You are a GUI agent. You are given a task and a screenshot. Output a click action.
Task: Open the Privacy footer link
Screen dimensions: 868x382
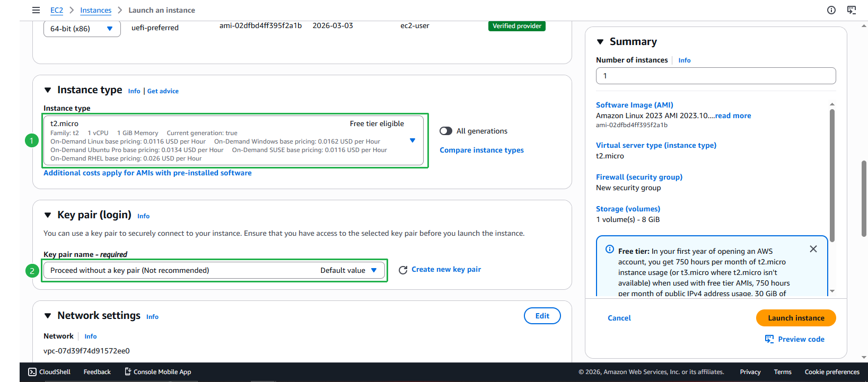[750, 372]
